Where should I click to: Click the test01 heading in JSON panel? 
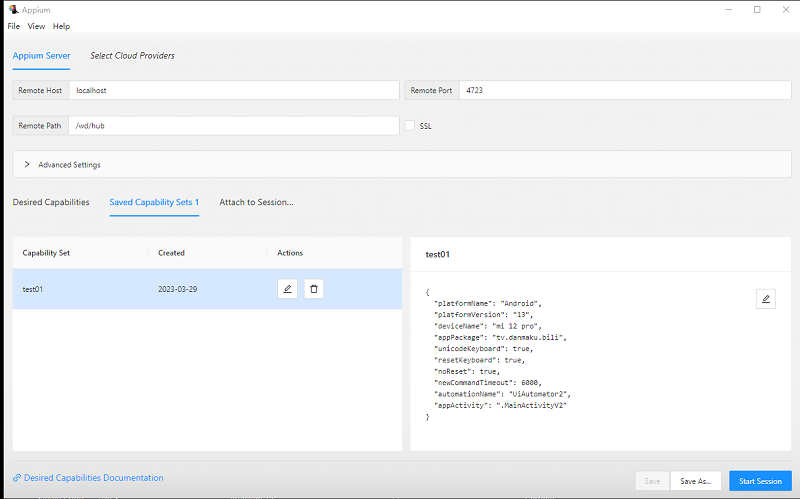pos(437,254)
